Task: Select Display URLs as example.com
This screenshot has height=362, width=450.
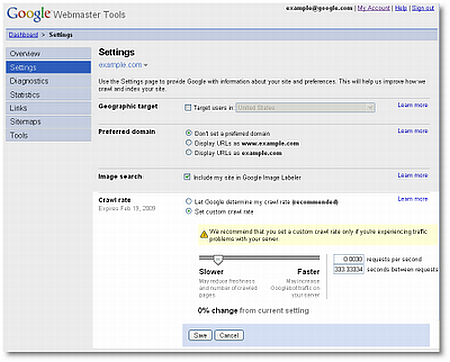Action: 189,152
